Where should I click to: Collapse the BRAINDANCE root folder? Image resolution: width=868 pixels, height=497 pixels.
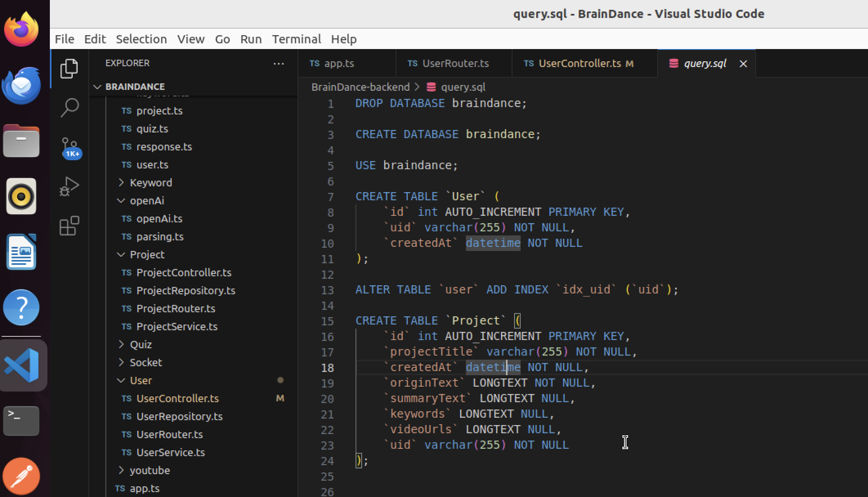click(x=97, y=87)
